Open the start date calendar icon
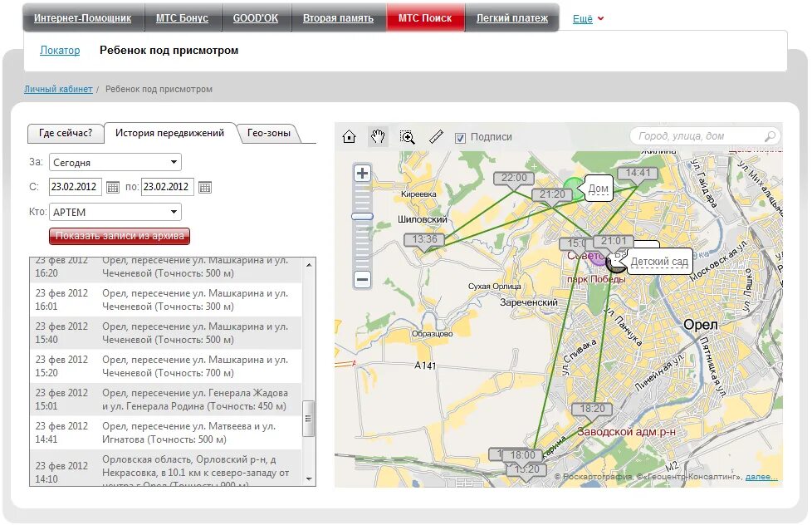The width and height of the screenshot is (812, 530). tap(113, 187)
